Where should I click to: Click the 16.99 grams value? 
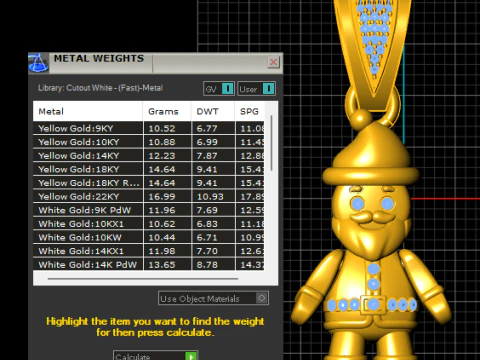(162, 197)
